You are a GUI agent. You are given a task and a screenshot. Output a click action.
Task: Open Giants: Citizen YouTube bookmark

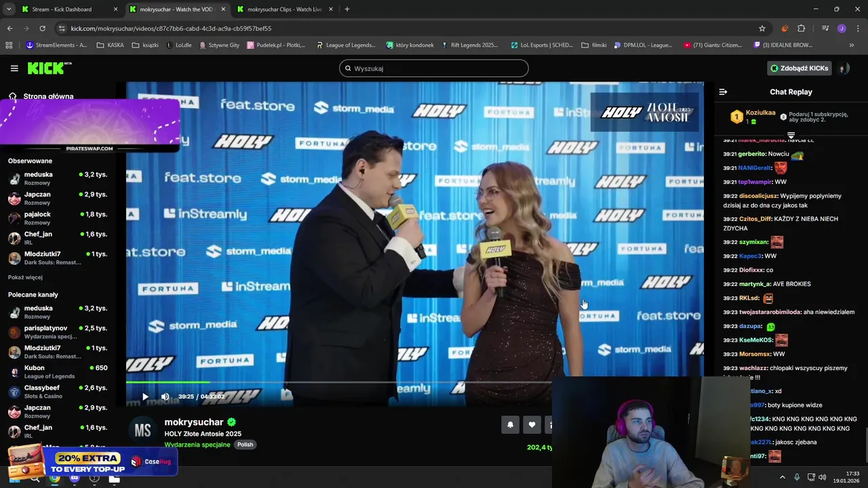[x=713, y=45]
